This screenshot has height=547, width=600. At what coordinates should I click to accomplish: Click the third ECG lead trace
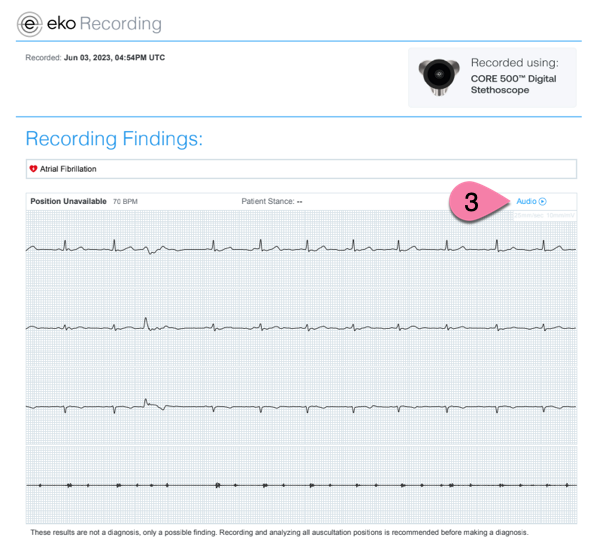[301, 406]
